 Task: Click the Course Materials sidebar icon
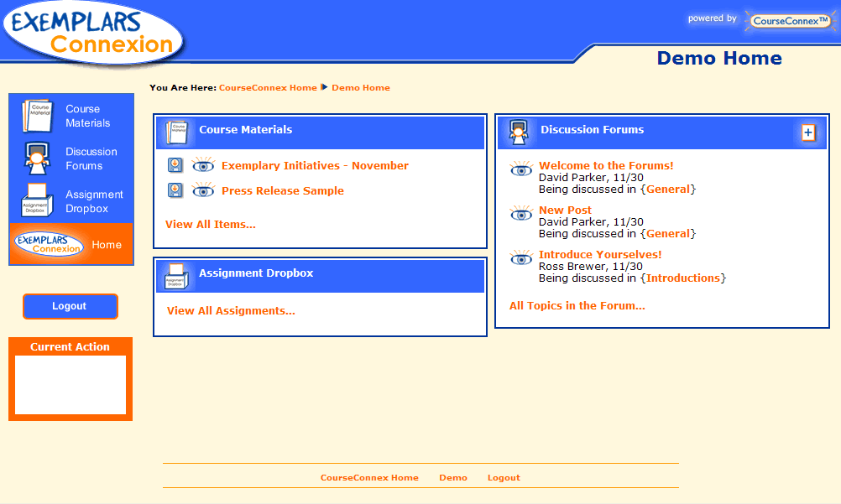point(37,116)
